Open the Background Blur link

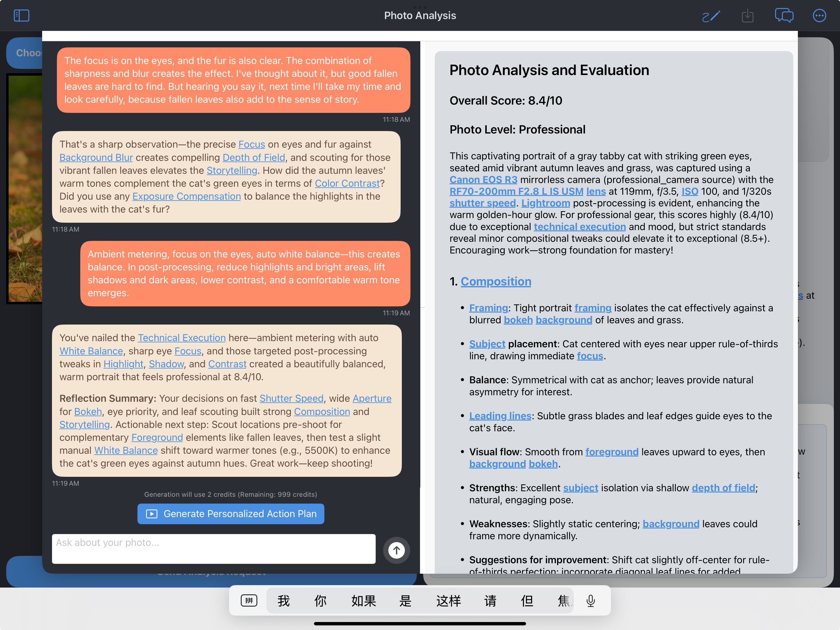96,157
